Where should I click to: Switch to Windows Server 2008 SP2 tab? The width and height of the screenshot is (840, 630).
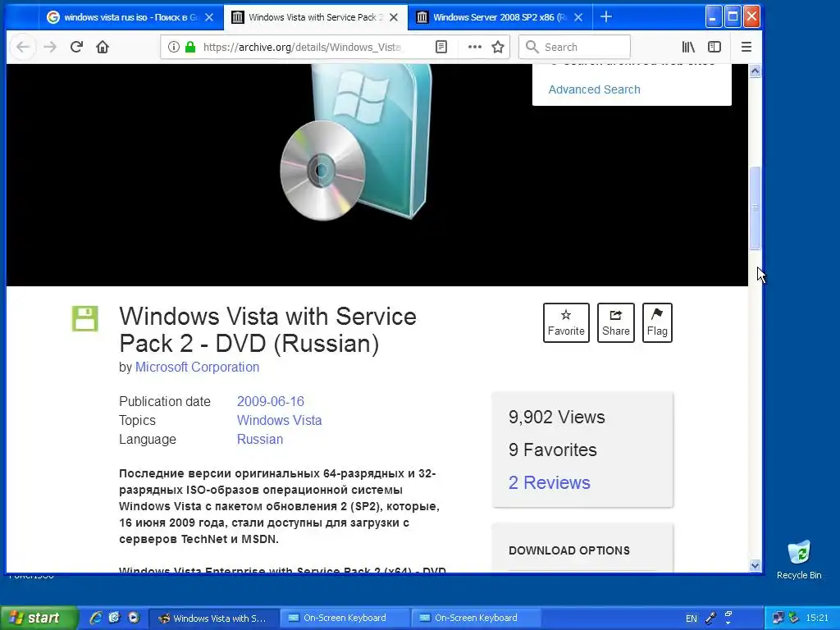coord(500,17)
